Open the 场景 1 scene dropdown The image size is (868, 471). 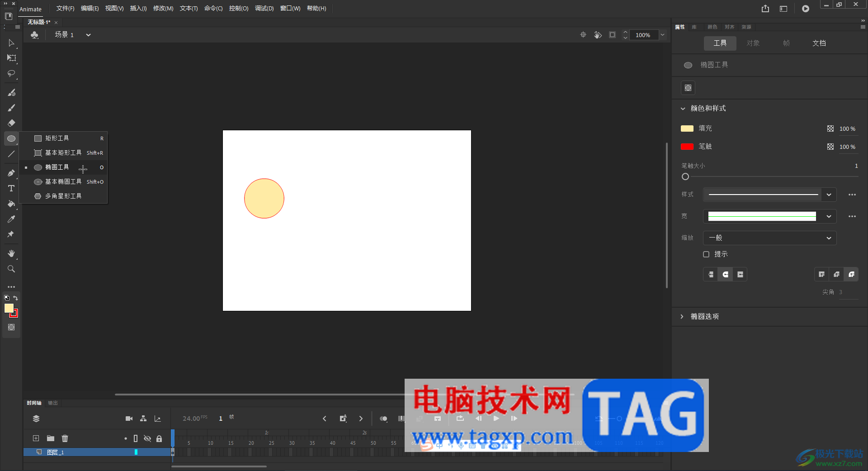(x=89, y=35)
